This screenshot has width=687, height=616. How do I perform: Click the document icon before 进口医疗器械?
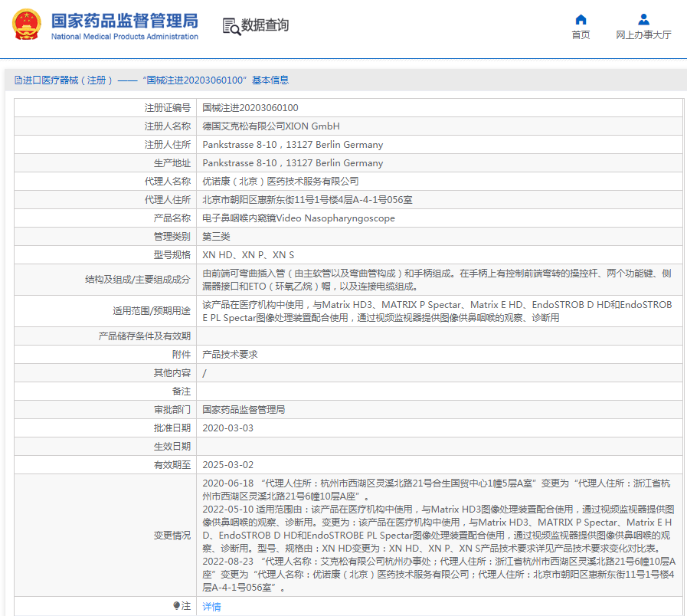(x=18, y=80)
